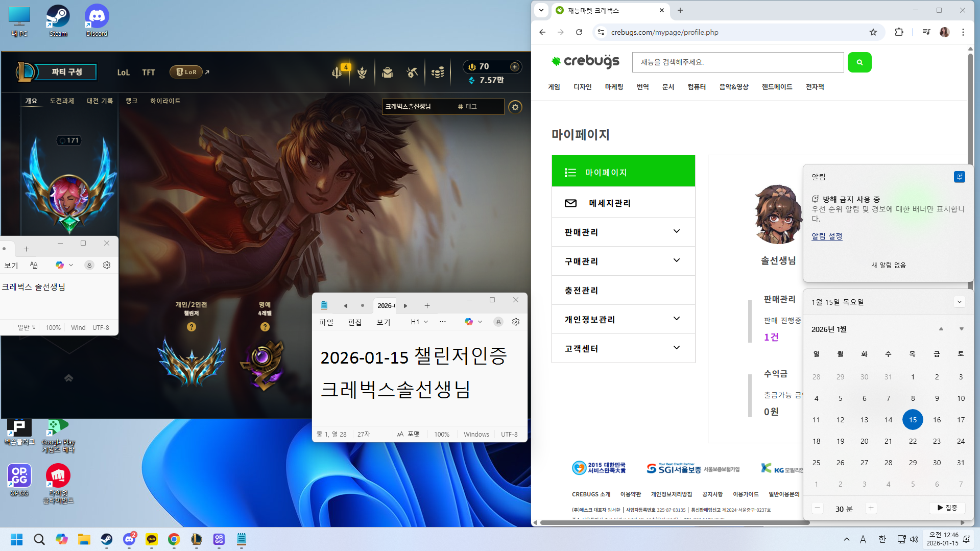
Task: Bookmark this page with the star icon
Action: (x=873, y=32)
